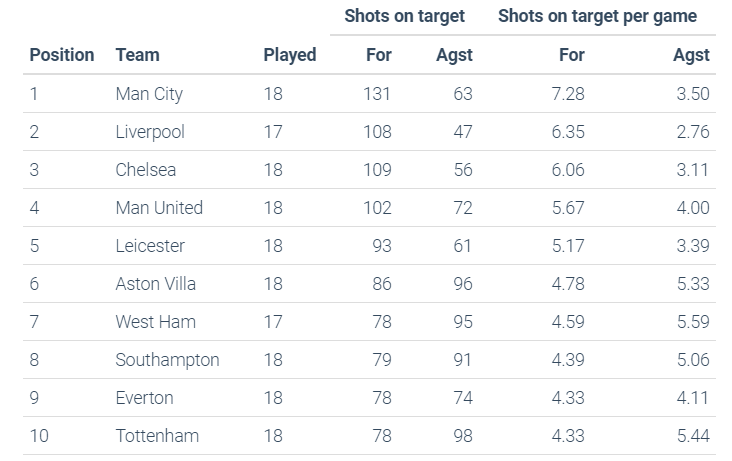
Task: Select the Chelsea row name
Action: point(146,170)
